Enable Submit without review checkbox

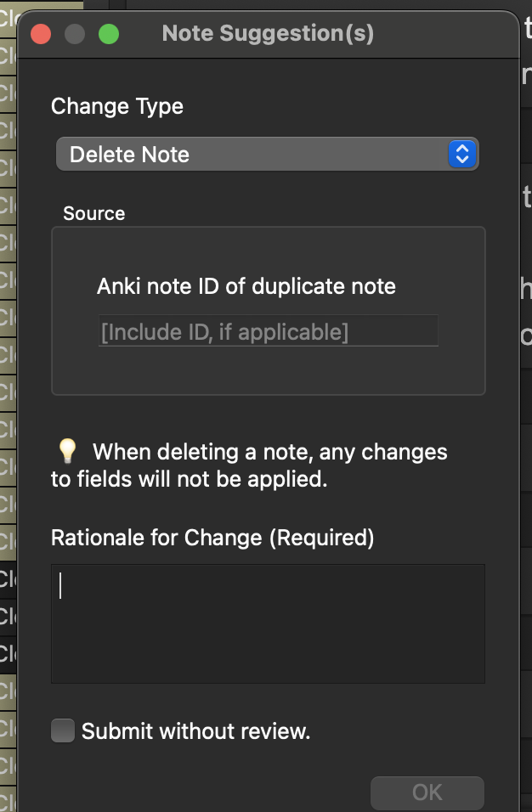63,730
